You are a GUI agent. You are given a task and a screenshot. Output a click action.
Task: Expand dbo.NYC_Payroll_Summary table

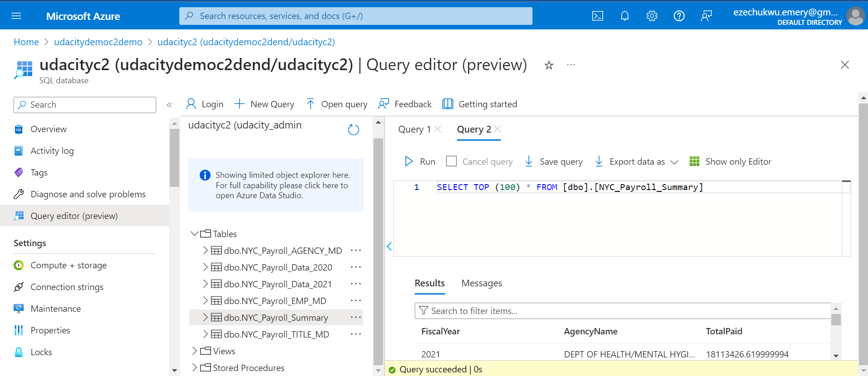[x=205, y=317]
